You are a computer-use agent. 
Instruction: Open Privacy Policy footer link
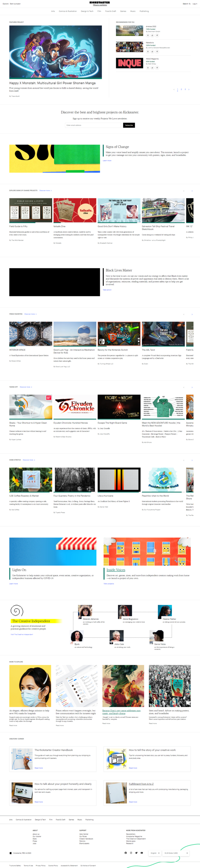(41, 865)
